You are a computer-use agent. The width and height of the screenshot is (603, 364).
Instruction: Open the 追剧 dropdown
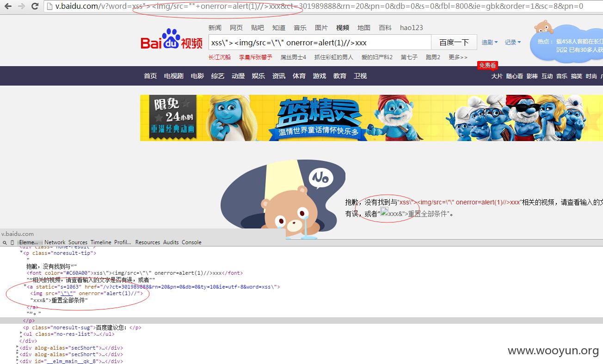[490, 42]
